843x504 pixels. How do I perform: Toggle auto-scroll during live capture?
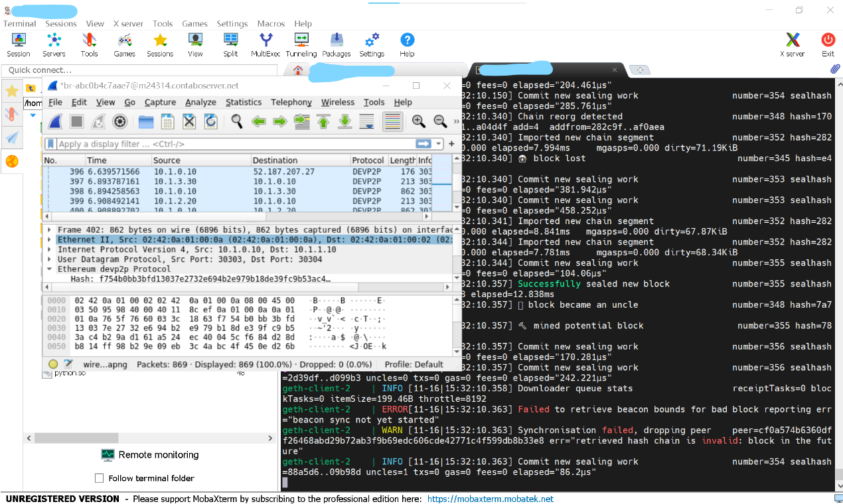[366, 121]
